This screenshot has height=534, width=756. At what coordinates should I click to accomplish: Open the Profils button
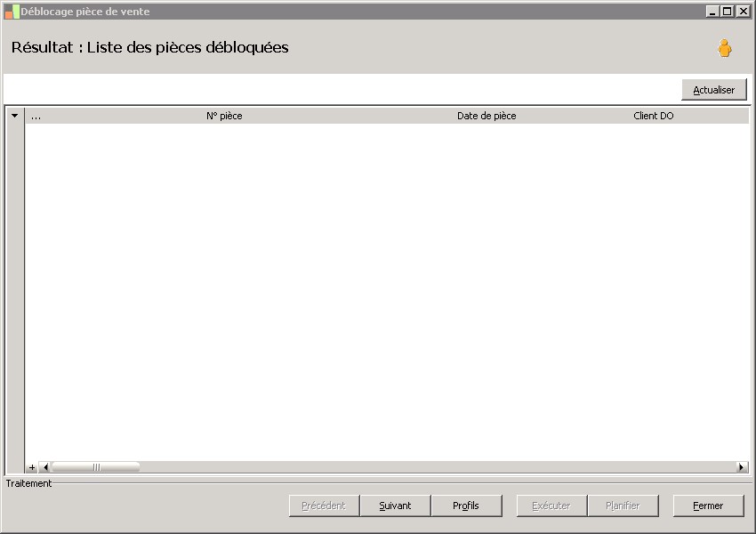pyautogui.click(x=466, y=506)
